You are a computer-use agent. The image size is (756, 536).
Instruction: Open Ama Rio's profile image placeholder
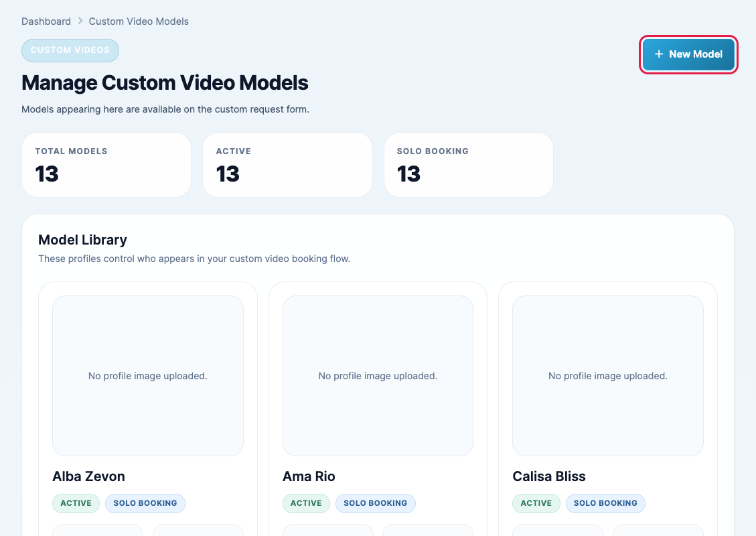378,376
